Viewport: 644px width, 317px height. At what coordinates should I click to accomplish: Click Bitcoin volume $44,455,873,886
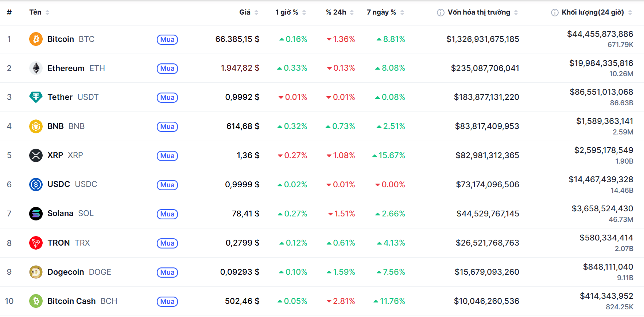600,34
